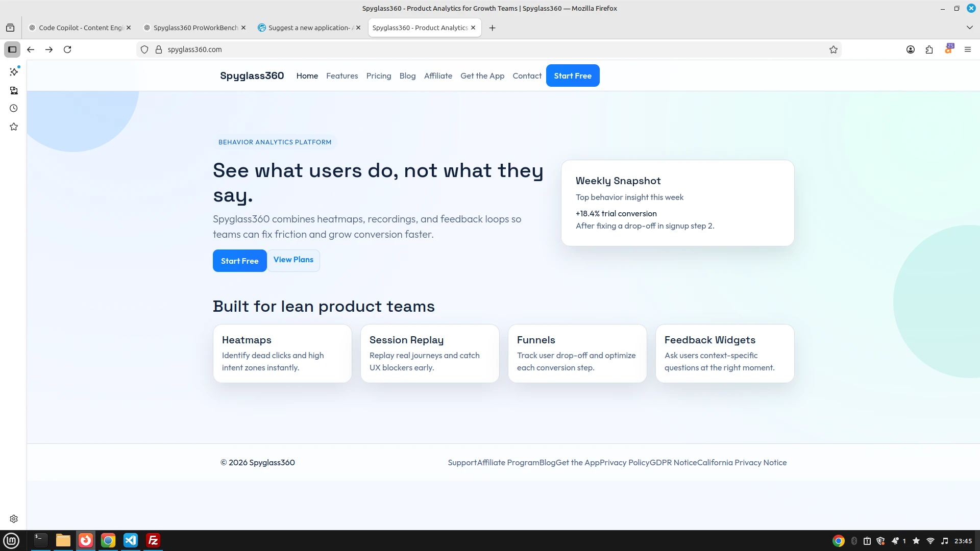Screen dimensions: 980x551
Task: Reload the current page
Action: 67,49
